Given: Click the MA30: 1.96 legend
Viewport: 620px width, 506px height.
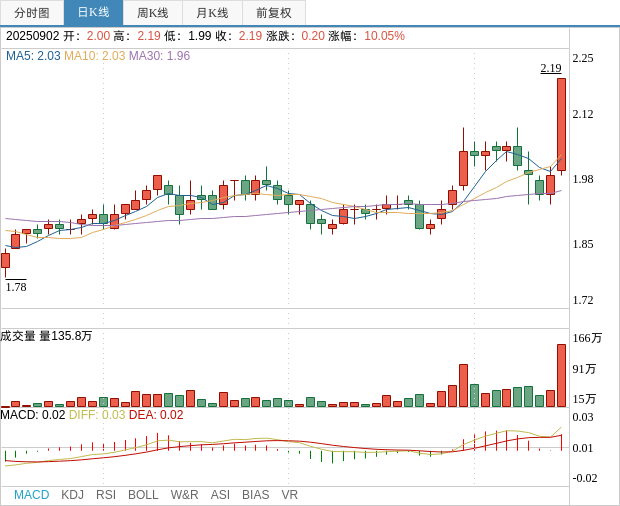Looking at the screenshot, I should 159,56.
